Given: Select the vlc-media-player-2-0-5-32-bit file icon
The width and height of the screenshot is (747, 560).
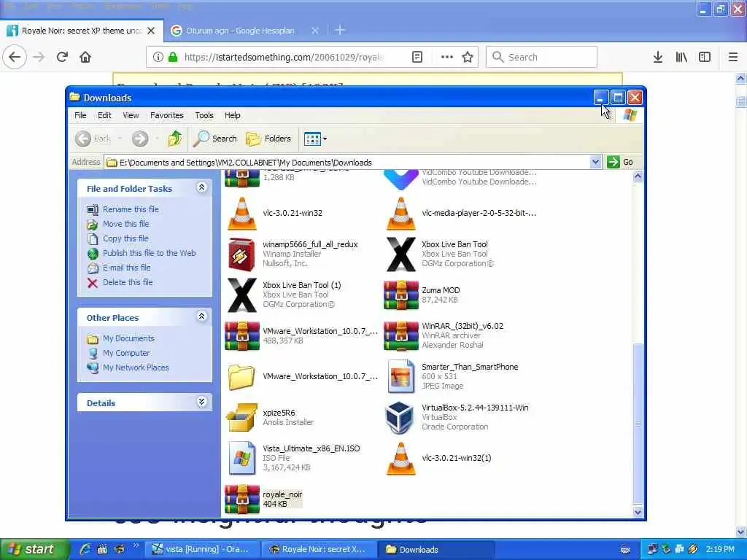Looking at the screenshot, I should 400,214.
